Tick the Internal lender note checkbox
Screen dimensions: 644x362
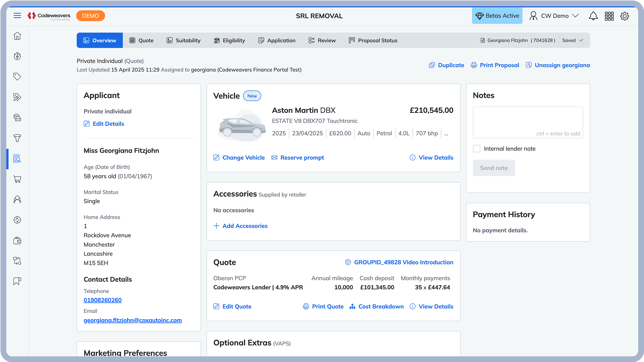point(477,149)
